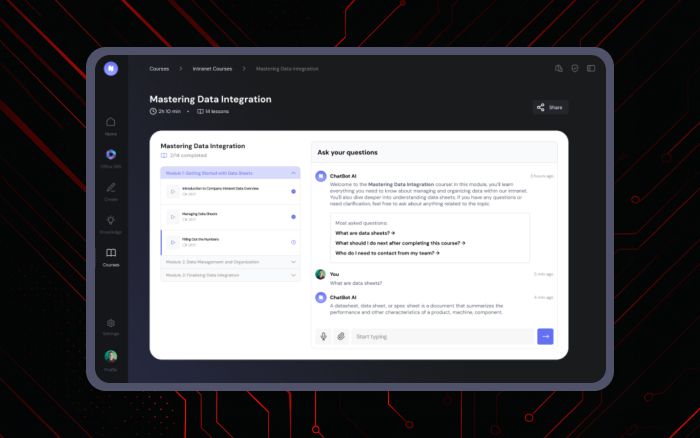
Task: Click in-progress clock icon for Filling Out the Numbers
Action: coord(293,242)
